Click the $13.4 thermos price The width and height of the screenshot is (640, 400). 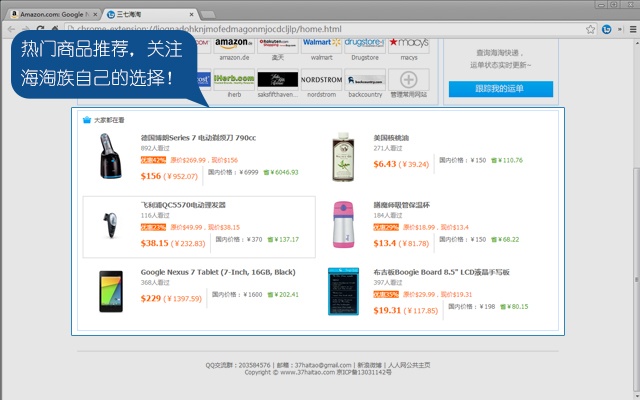(385, 243)
